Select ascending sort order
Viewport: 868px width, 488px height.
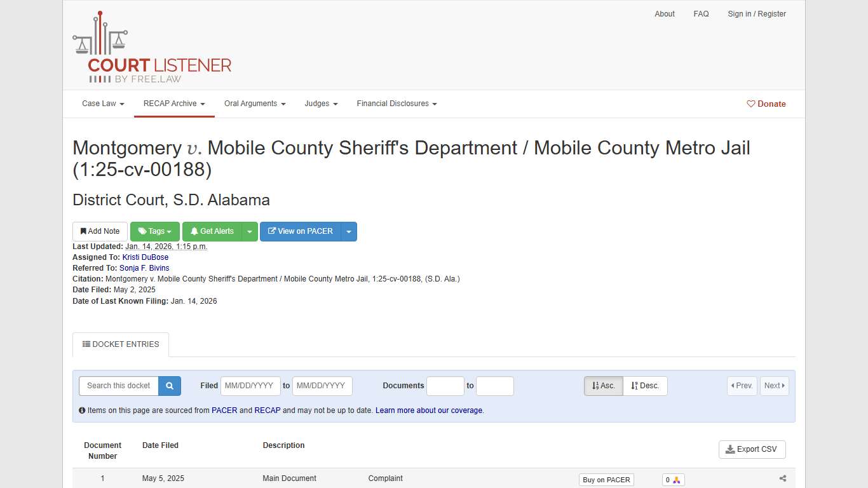coord(602,386)
